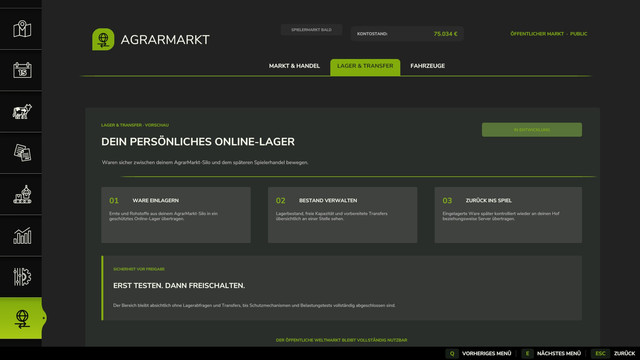This screenshot has height=360, width=640.
Task: Select the 02 Bestand Verwalten card
Action: pyautogui.click(x=342, y=215)
